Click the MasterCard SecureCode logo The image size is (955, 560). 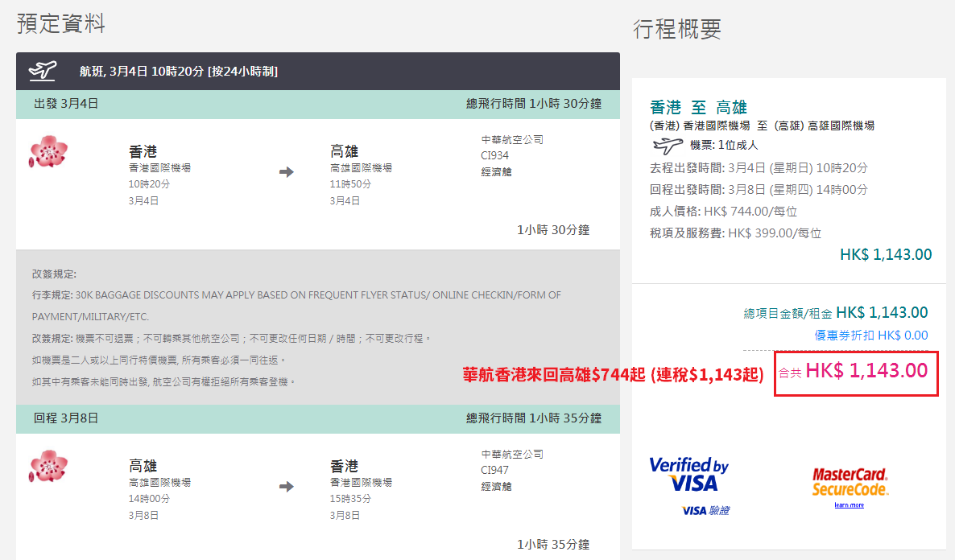click(850, 481)
